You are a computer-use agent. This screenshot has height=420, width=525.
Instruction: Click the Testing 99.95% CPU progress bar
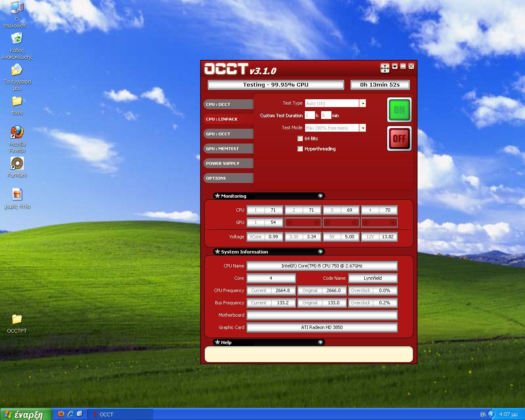pyautogui.click(x=276, y=85)
